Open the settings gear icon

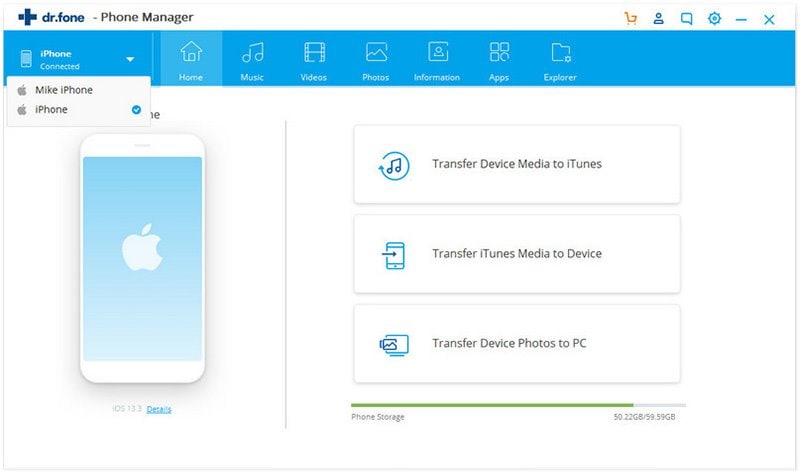pyautogui.click(x=714, y=18)
